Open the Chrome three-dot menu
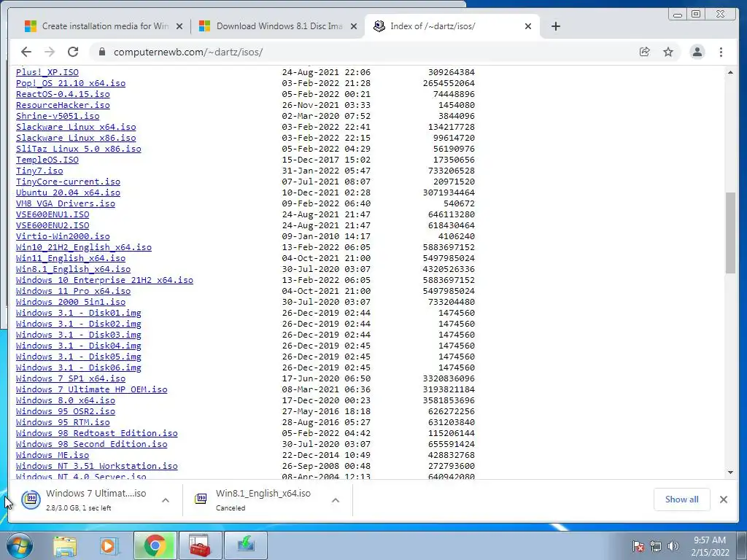This screenshot has height=560, width=747. [721, 52]
